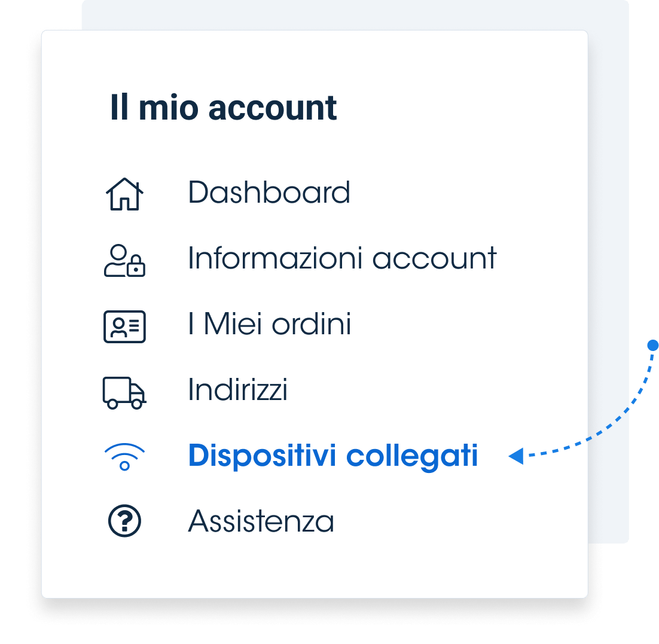
Task: Open the Informazioni account menu entry
Action: (x=342, y=258)
